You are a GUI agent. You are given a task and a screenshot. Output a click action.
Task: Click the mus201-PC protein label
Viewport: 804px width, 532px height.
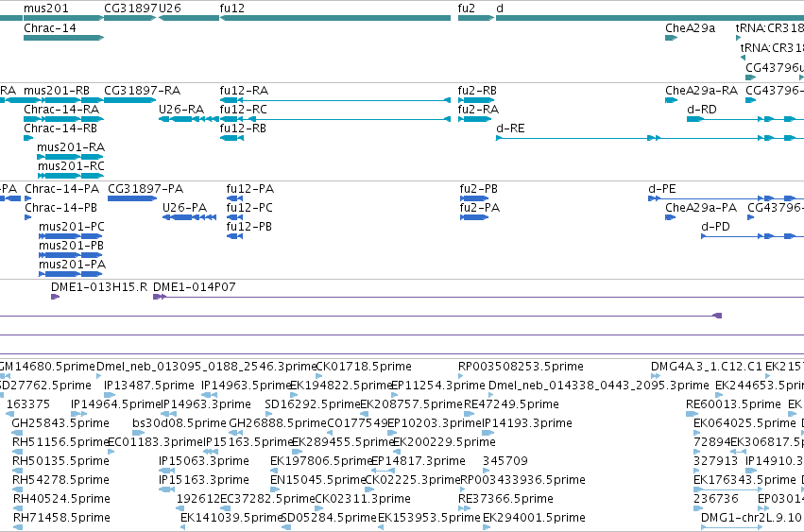72,227
